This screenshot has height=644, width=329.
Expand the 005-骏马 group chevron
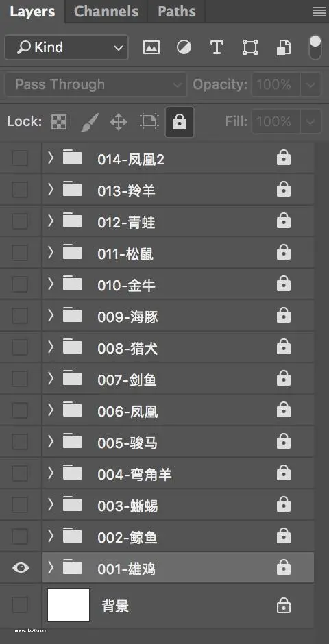(x=51, y=441)
